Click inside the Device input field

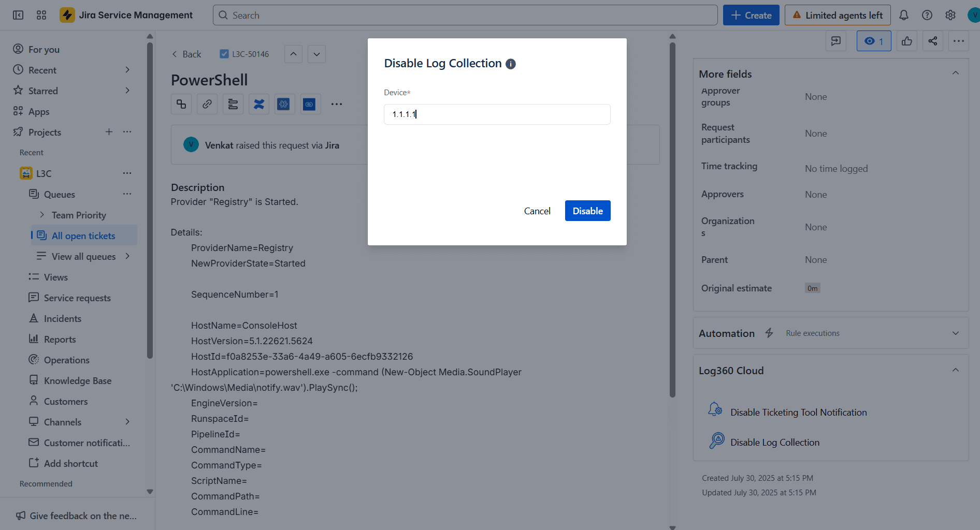[497, 114]
